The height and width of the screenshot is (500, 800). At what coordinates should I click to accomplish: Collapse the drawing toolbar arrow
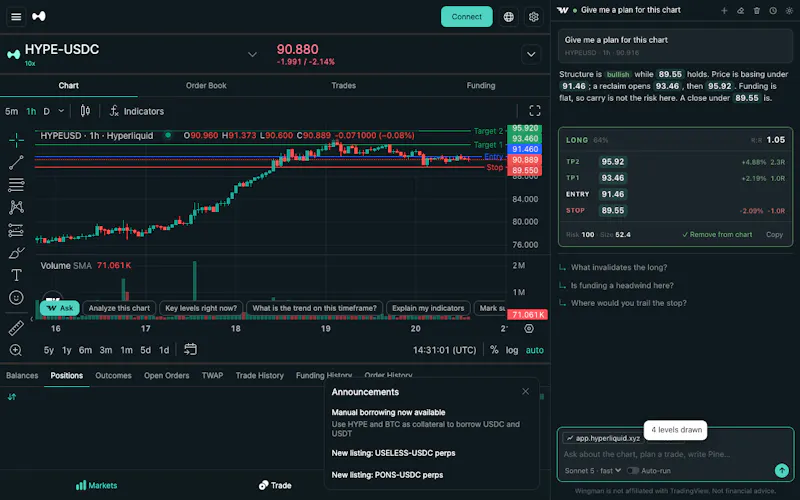pos(31,319)
